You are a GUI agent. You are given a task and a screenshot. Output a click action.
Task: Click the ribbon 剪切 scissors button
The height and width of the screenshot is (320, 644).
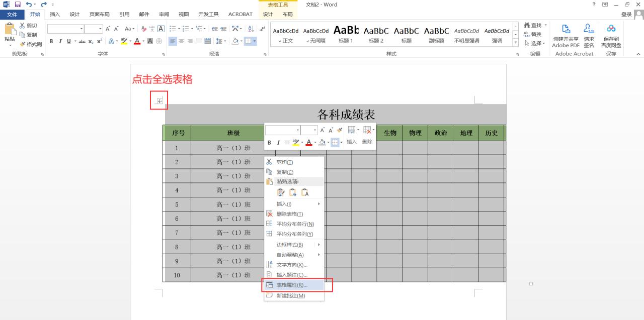(x=28, y=26)
